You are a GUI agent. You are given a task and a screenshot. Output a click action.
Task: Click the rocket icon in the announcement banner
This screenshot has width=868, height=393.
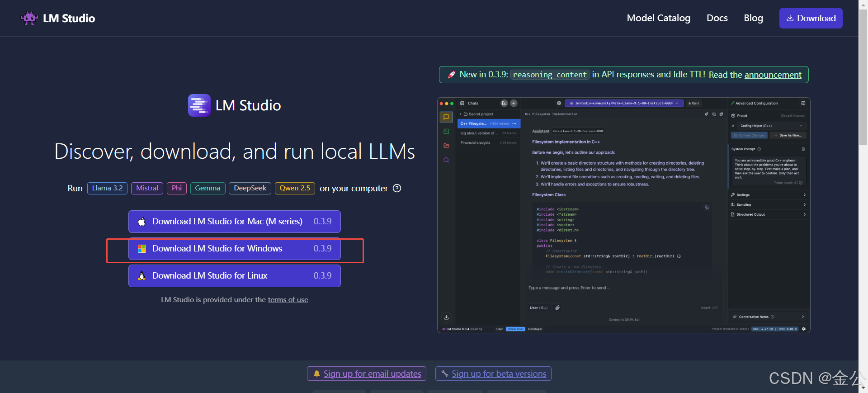click(x=451, y=75)
